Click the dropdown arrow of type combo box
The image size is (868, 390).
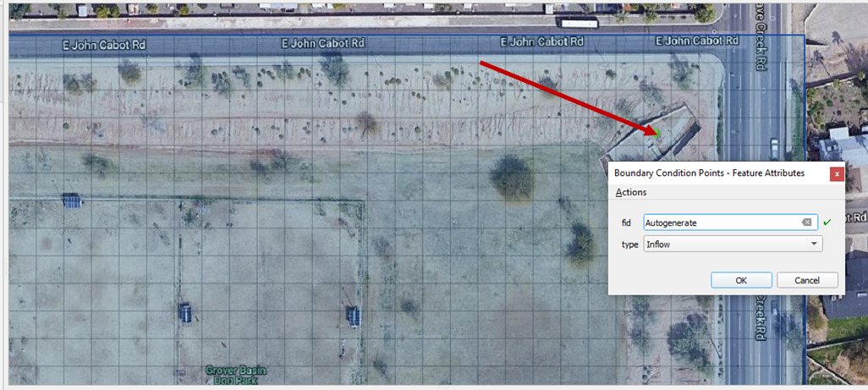point(814,244)
